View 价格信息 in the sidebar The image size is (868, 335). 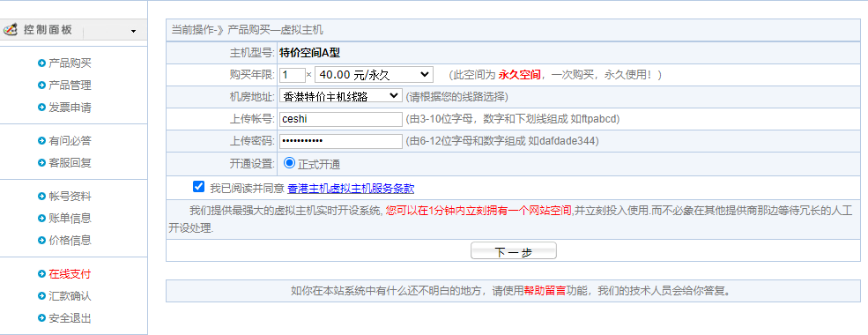pos(70,241)
